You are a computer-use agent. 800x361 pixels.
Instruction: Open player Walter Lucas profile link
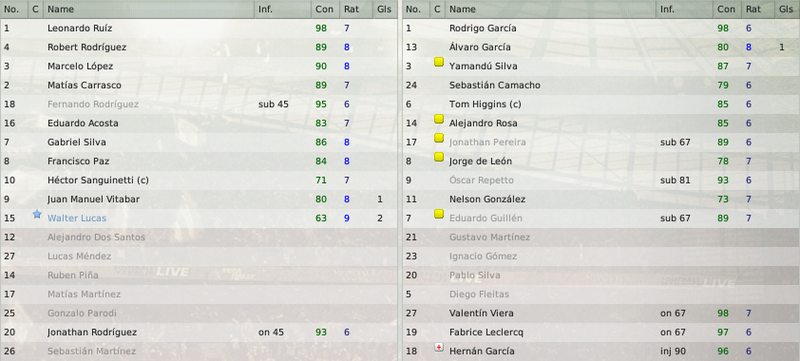pyautogui.click(x=77, y=218)
